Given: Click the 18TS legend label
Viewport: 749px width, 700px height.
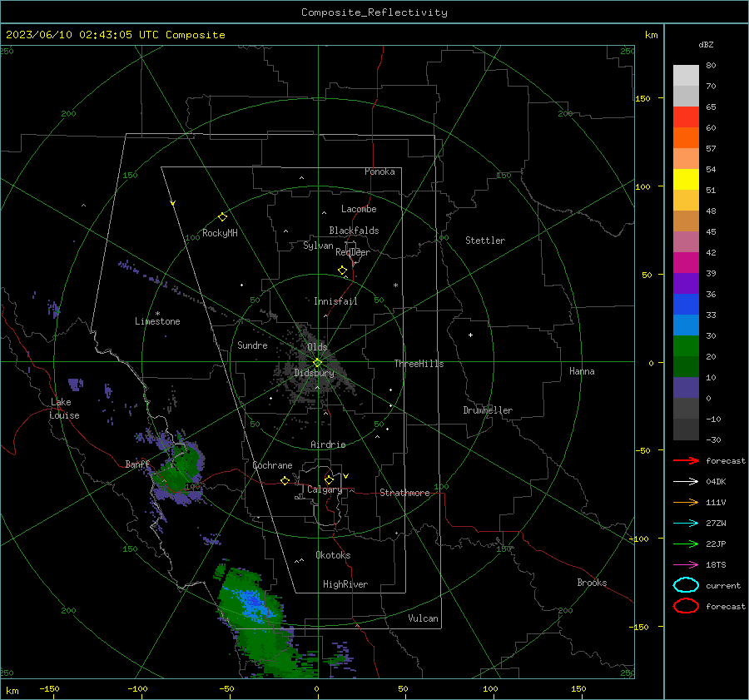Looking at the screenshot, I should coord(716,565).
